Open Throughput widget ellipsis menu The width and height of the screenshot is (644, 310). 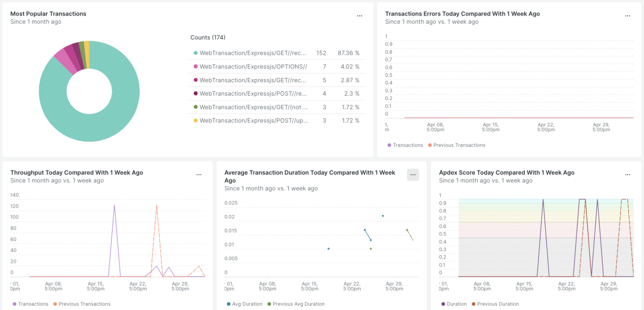click(199, 175)
